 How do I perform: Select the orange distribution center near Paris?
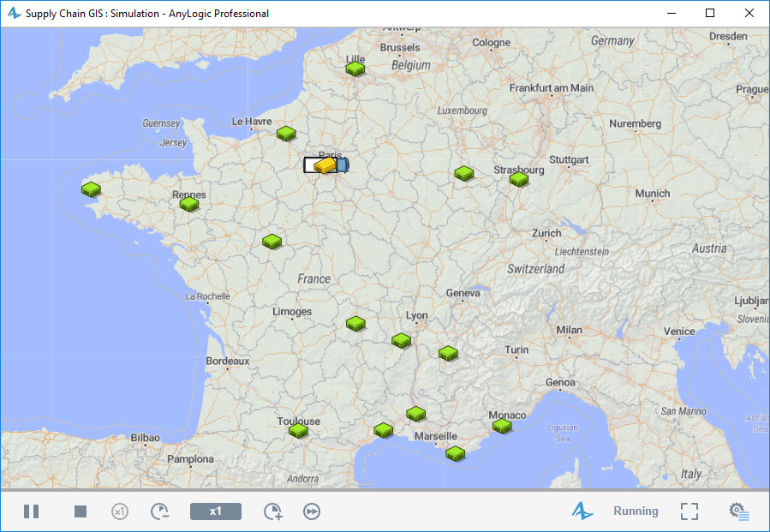(325, 164)
